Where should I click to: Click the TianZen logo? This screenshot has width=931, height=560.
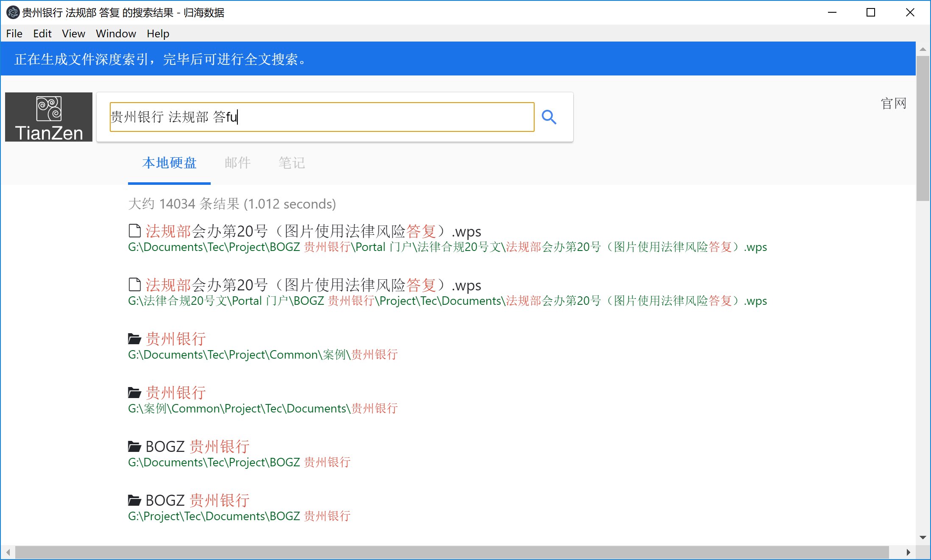click(x=49, y=117)
